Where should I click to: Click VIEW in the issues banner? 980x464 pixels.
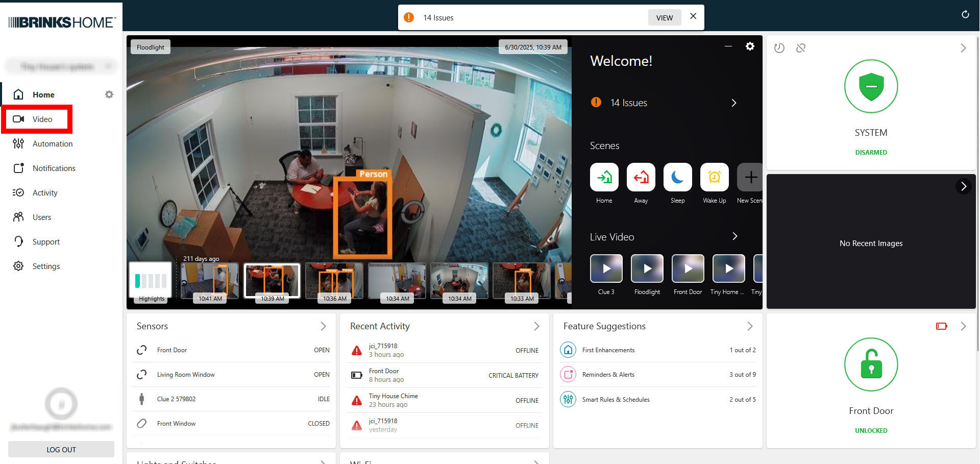[x=665, y=17]
